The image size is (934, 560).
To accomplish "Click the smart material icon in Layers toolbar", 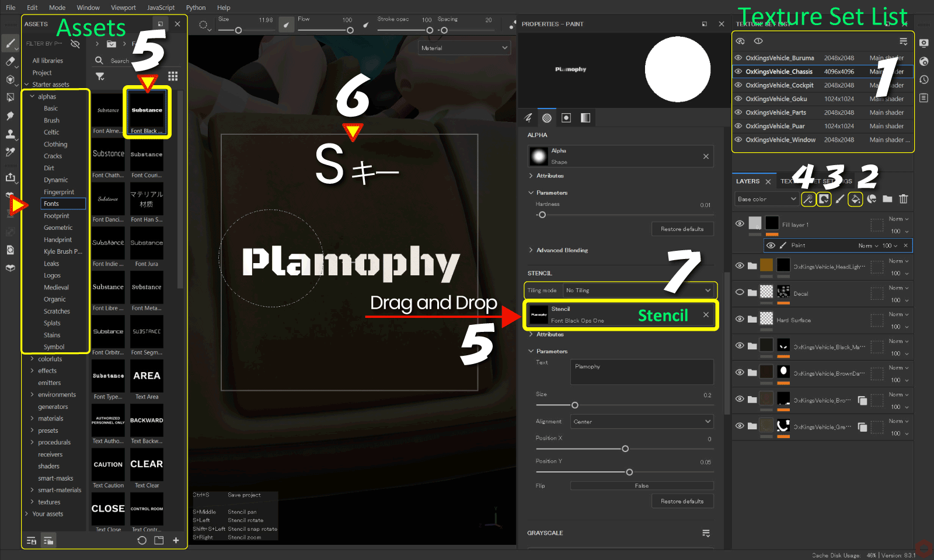I will tap(872, 199).
